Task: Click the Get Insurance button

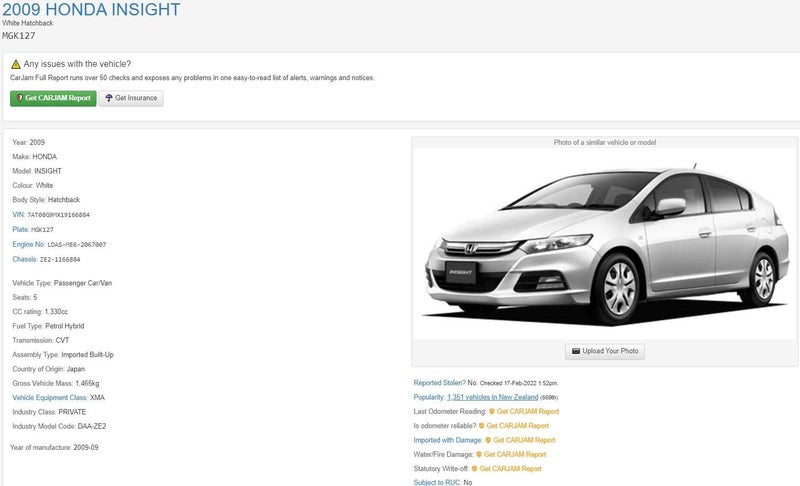Action: pos(131,98)
